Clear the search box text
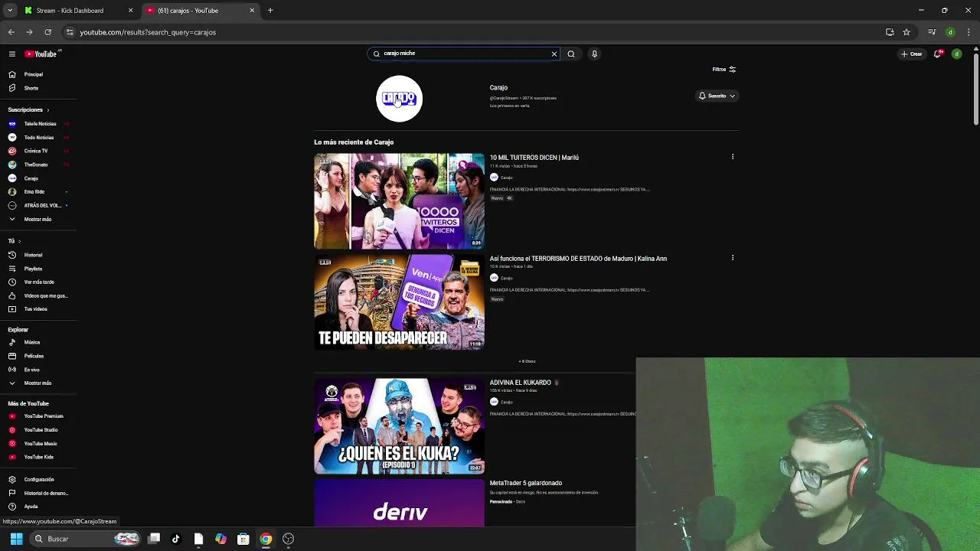980x551 pixels. 554,54
